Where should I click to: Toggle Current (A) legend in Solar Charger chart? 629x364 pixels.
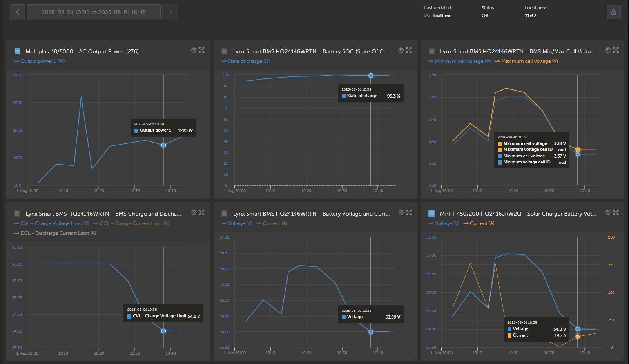coord(479,223)
